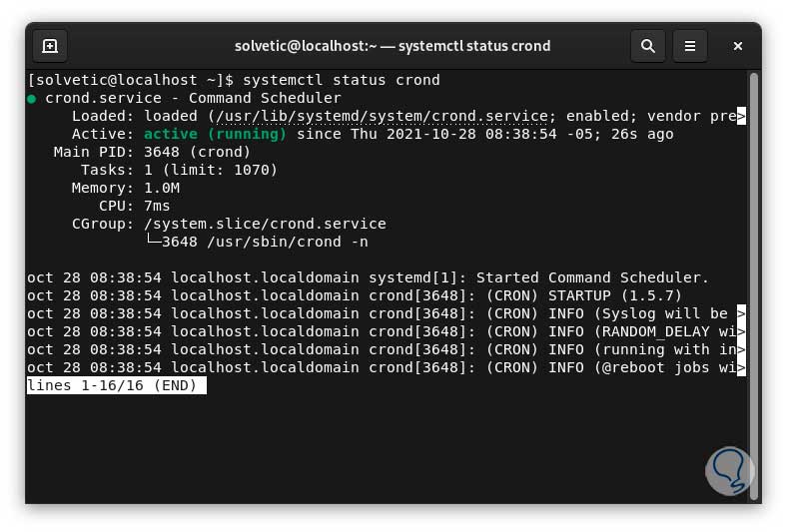Select the CGroup tree entry '/usr/sbin/crond -n'
This screenshot has width=787, height=532.
pos(264,242)
